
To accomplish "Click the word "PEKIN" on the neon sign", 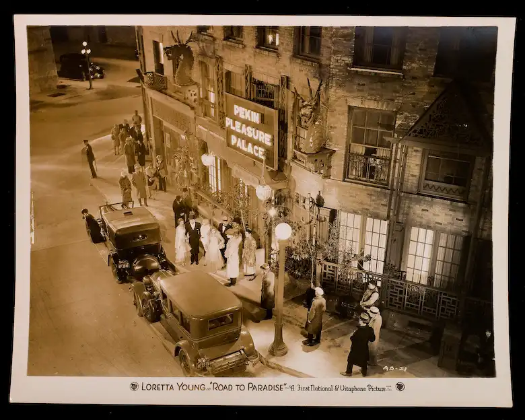I will pos(247,115).
